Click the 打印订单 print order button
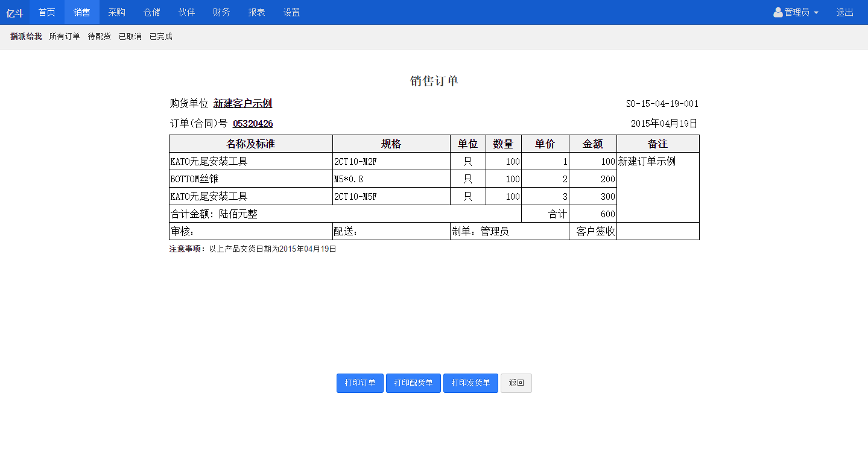Screen dimensions: 868x449 click(360, 383)
